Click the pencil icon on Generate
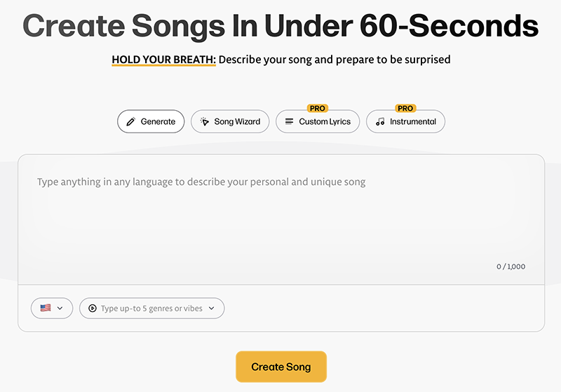Image resolution: width=561 pixels, height=392 pixels. [130, 122]
